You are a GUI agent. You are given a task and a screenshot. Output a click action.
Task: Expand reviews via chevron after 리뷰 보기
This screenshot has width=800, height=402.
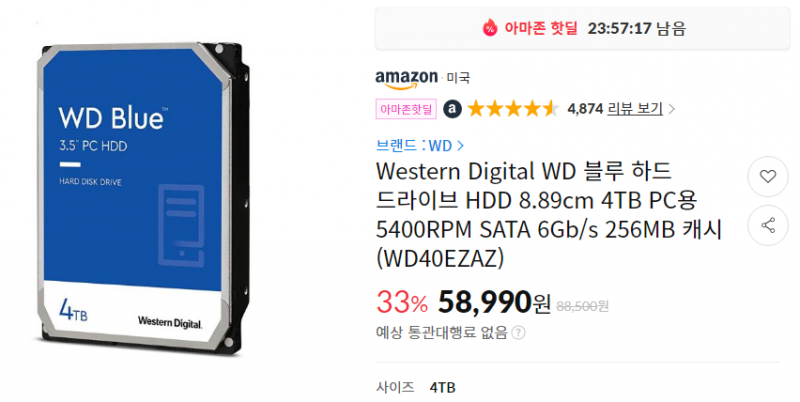point(671,109)
